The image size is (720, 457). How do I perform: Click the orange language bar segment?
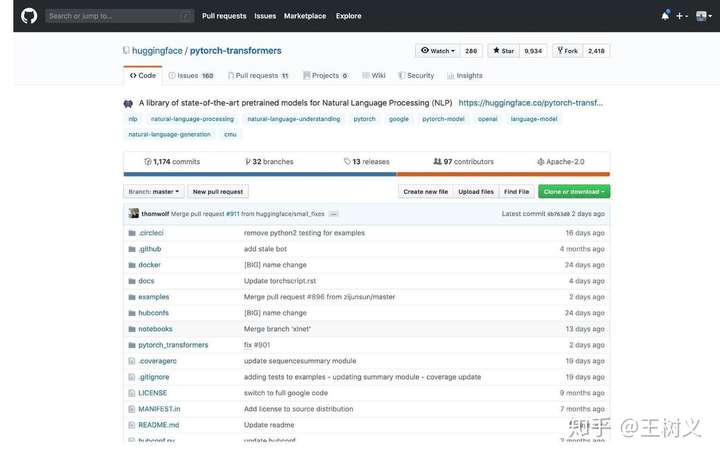(x=503, y=174)
